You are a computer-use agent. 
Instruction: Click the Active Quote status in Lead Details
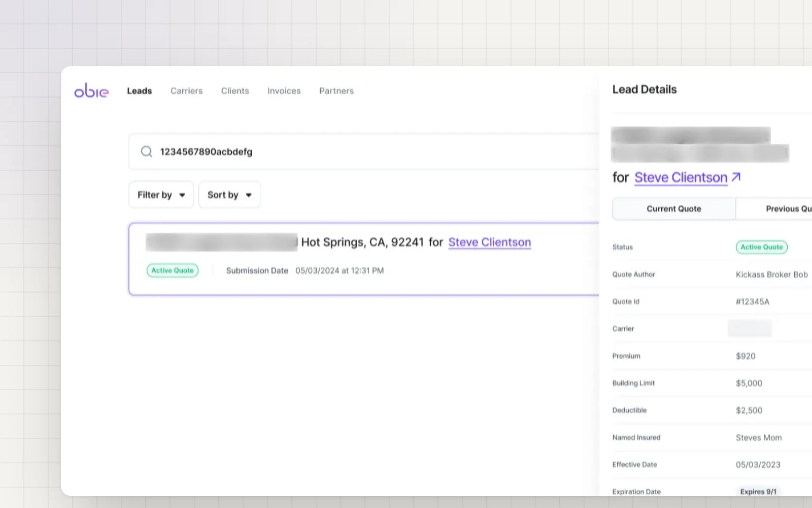point(762,247)
